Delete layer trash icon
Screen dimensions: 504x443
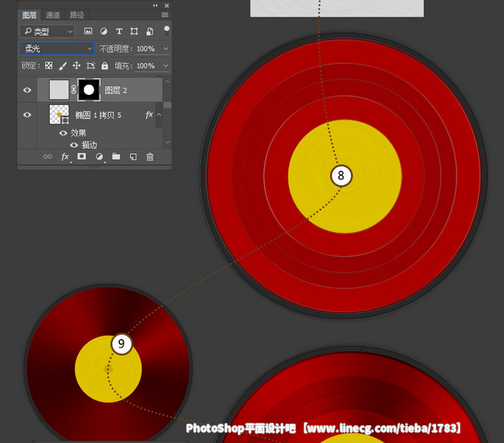click(150, 156)
